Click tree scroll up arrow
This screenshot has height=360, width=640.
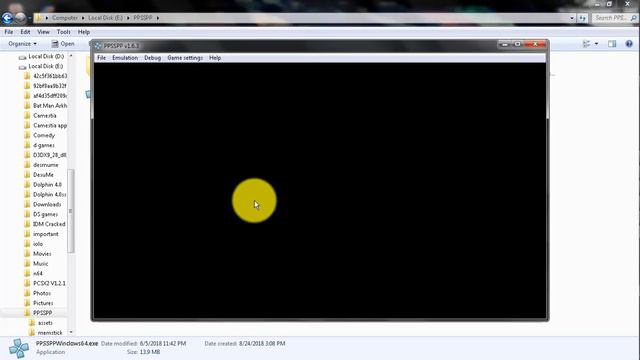click(71, 56)
